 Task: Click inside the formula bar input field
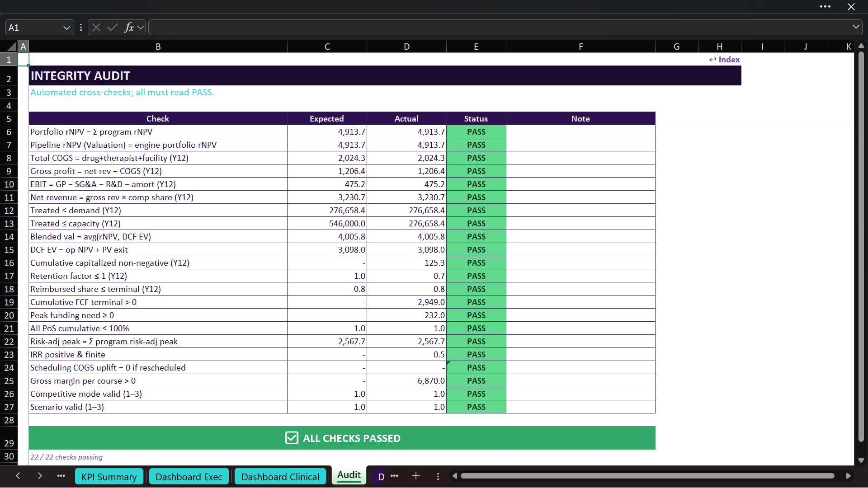[500, 28]
